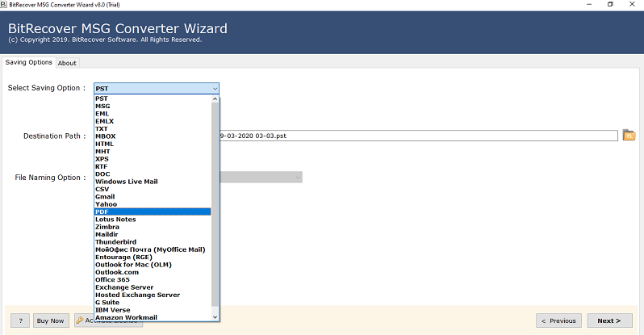Pick TXT in the dropdown list
The width and height of the screenshot is (644, 335).
pyautogui.click(x=153, y=128)
